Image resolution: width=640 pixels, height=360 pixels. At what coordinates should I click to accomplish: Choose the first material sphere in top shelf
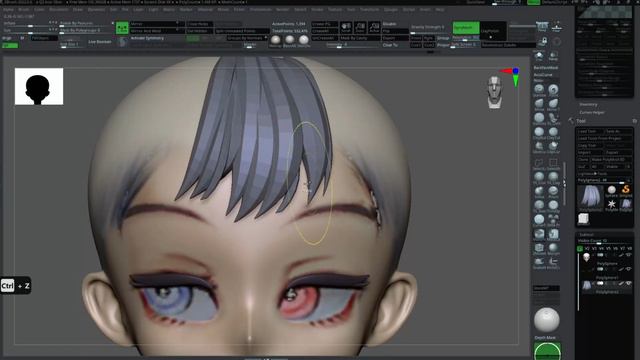coord(276,40)
